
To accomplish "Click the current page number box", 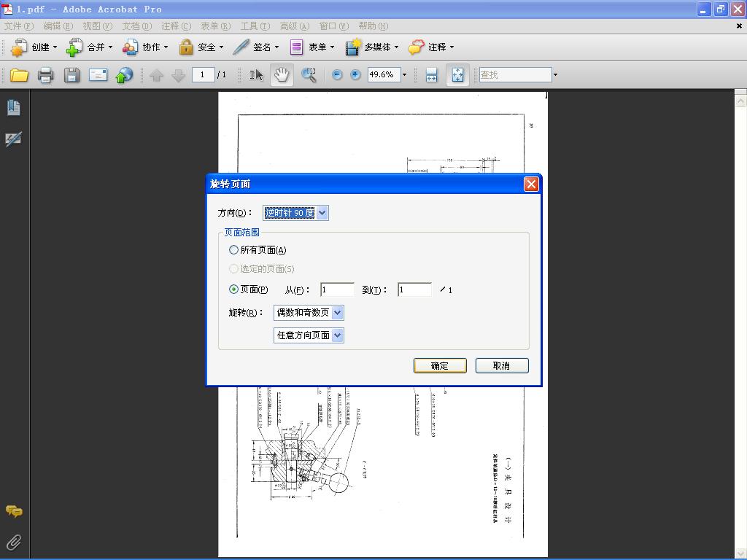I will click(203, 75).
